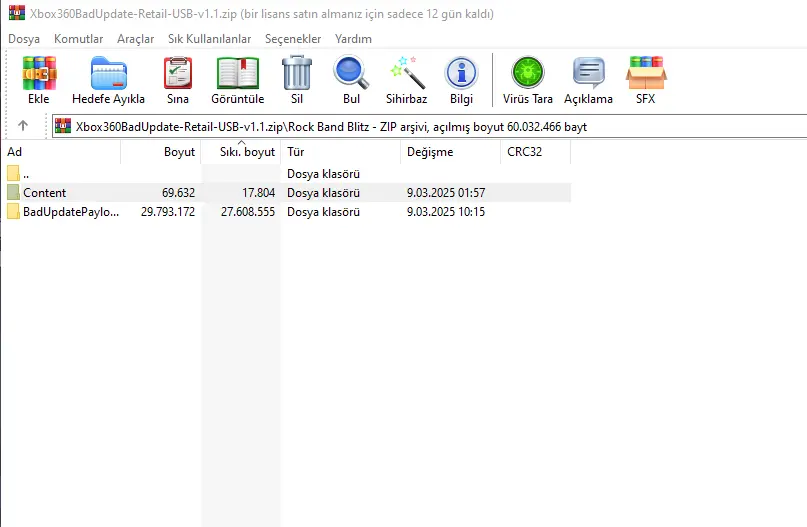
Task: Click the Bul magnifier icon
Action: (x=352, y=73)
